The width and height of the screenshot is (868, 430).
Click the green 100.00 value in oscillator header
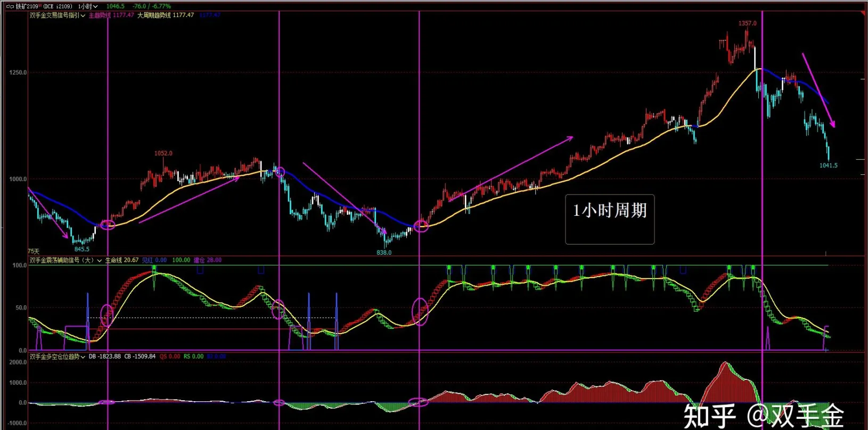click(x=181, y=260)
